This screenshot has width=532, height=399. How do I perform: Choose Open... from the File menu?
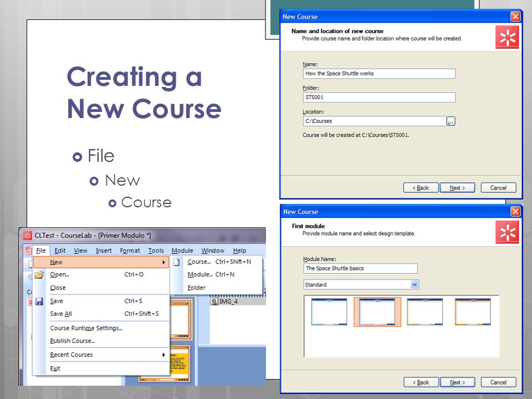tap(101, 274)
